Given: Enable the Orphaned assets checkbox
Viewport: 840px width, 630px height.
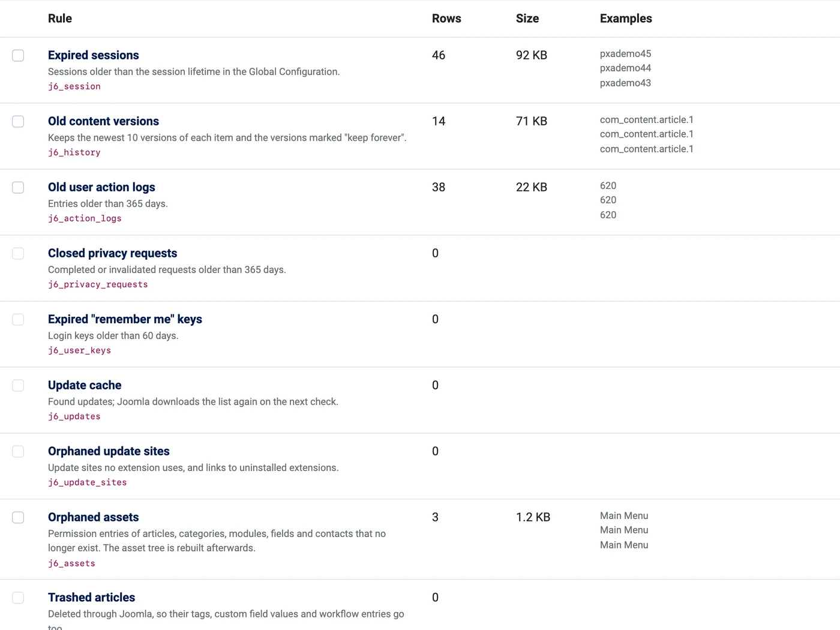Looking at the screenshot, I should pos(18,517).
